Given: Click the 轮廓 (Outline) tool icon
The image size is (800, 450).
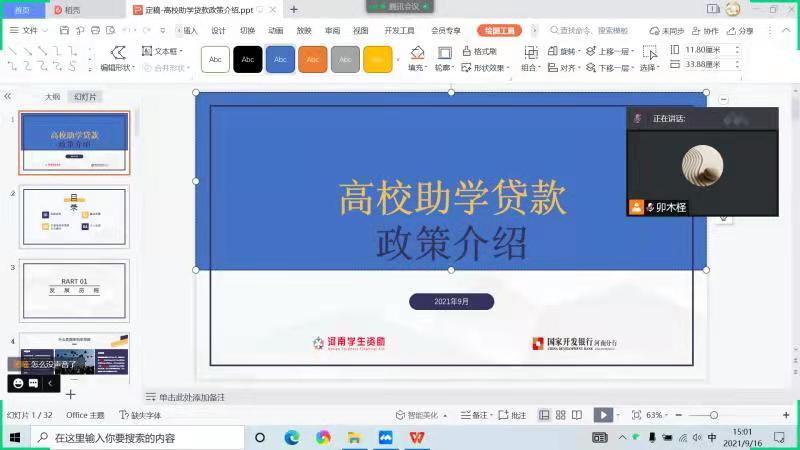Looking at the screenshot, I should [x=444, y=53].
